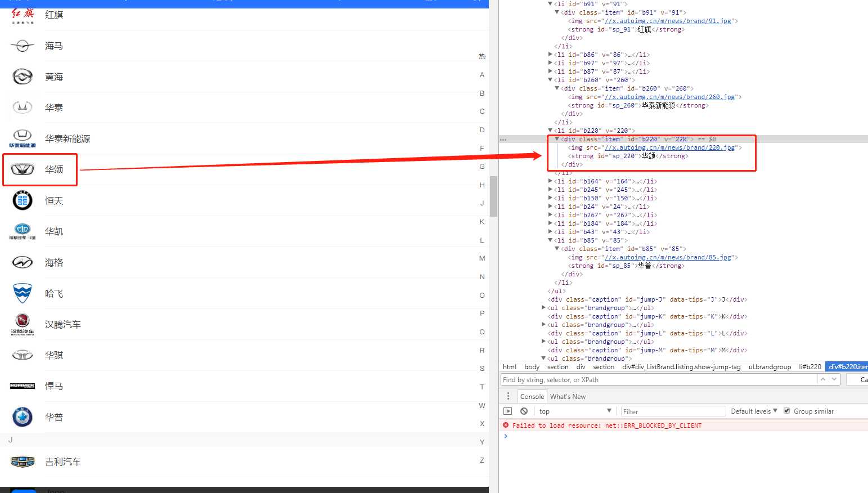Expand the li id="b164" node
This screenshot has width=868, height=493.
point(550,181)
